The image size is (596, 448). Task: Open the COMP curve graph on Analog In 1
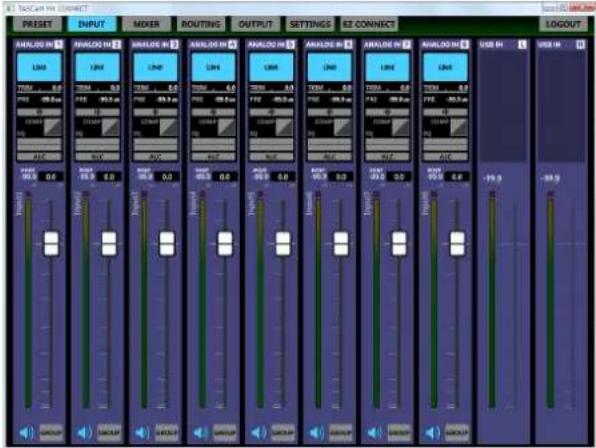tap(52, 127)
